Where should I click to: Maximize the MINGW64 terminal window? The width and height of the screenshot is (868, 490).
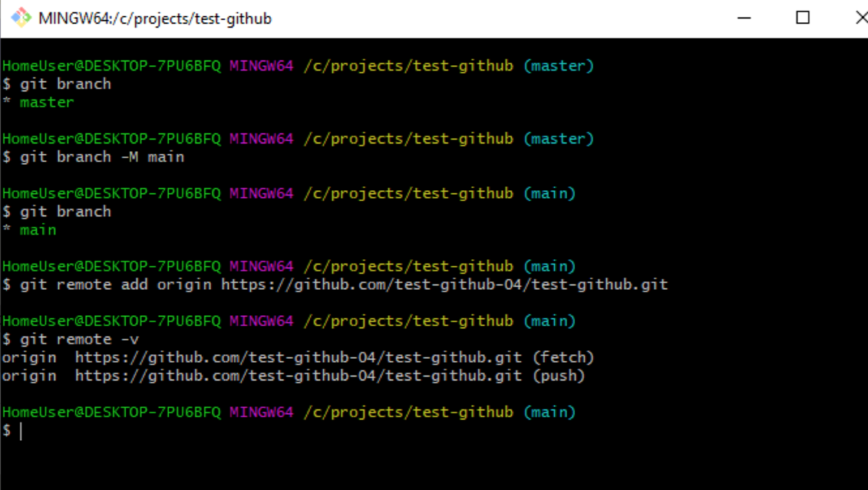click(x=803, y=18)
